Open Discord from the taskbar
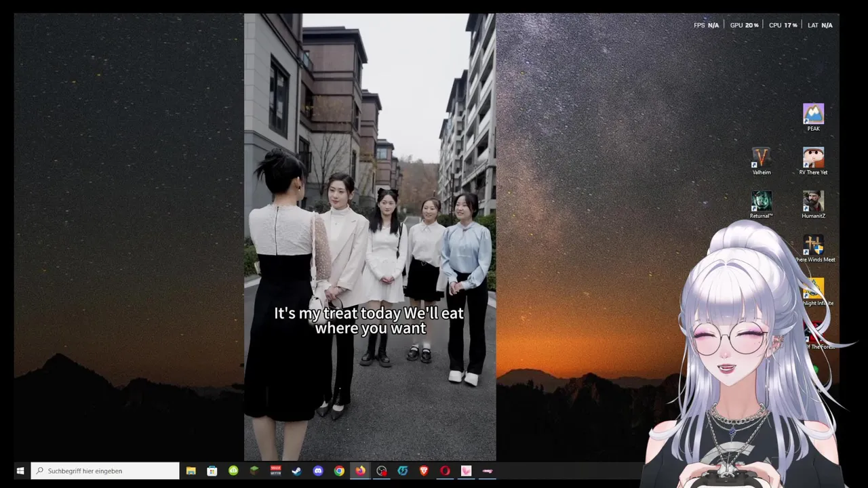This screenshot has height=488, width=868. (318, 470)
